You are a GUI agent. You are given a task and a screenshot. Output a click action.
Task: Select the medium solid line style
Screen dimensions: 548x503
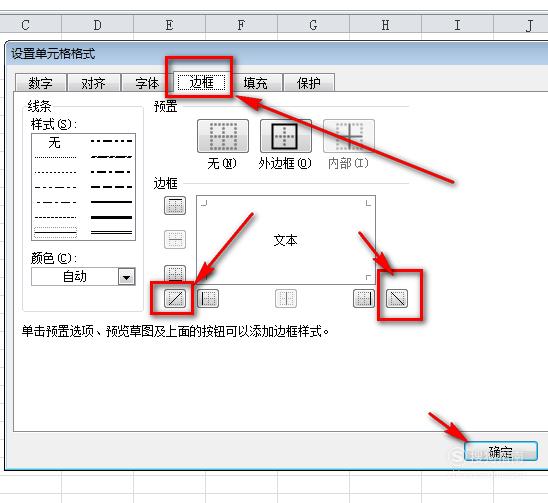point(111,202)
